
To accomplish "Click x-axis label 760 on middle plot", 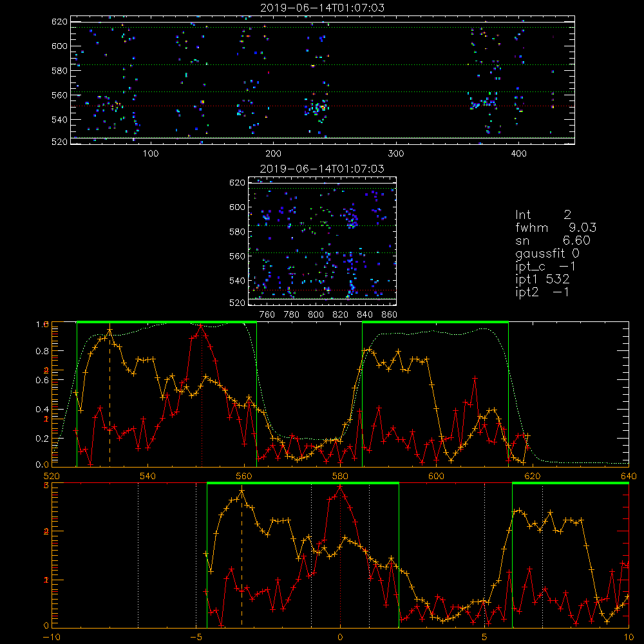I will (x=267, y=315).
